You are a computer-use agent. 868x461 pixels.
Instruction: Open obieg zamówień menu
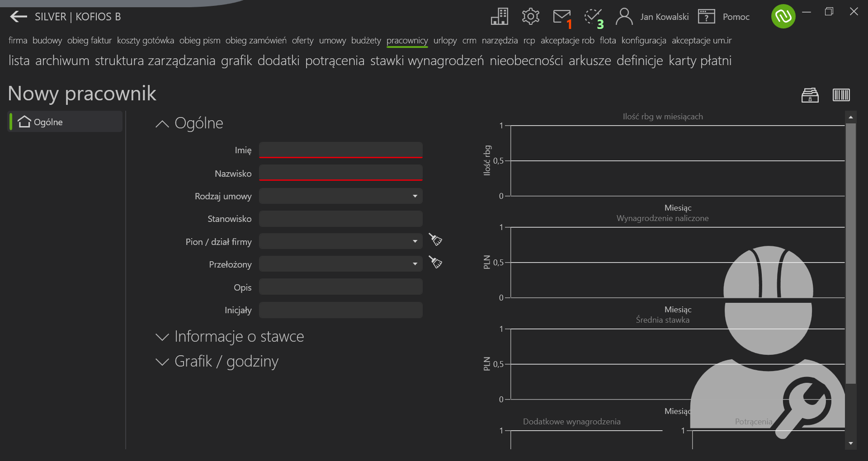click(256, 41)
